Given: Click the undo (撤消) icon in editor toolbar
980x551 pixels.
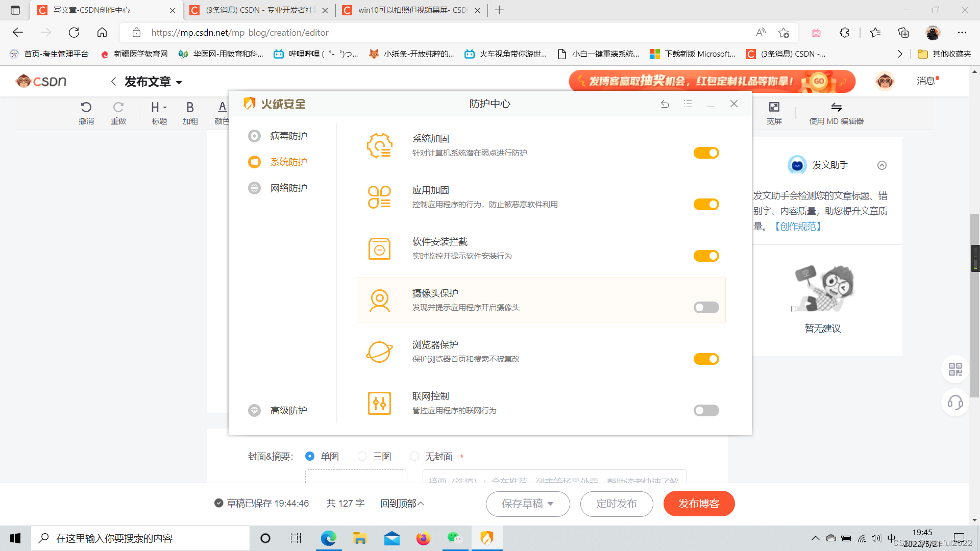Looking at the screenshot, I should pos(86,108).
